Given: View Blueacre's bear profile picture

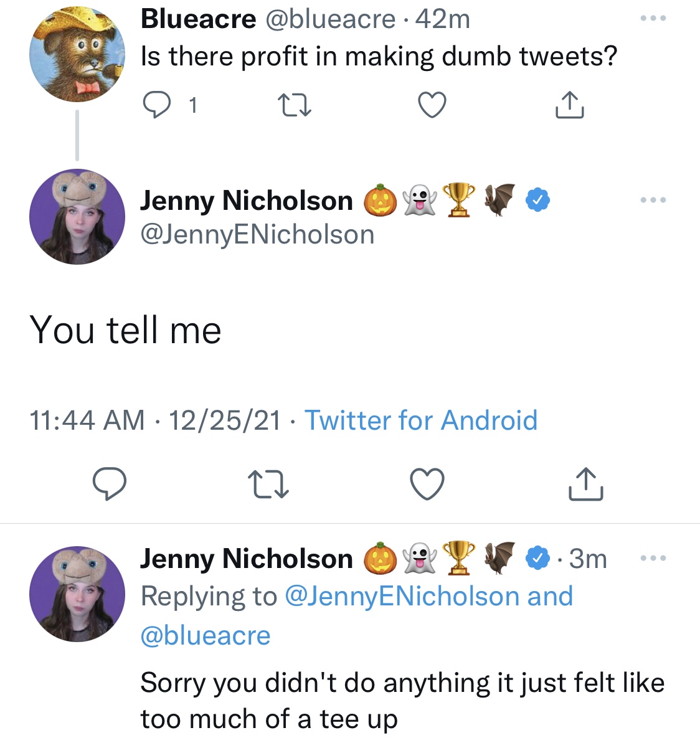Looking at the screenshot, I should tap(77, 55).
